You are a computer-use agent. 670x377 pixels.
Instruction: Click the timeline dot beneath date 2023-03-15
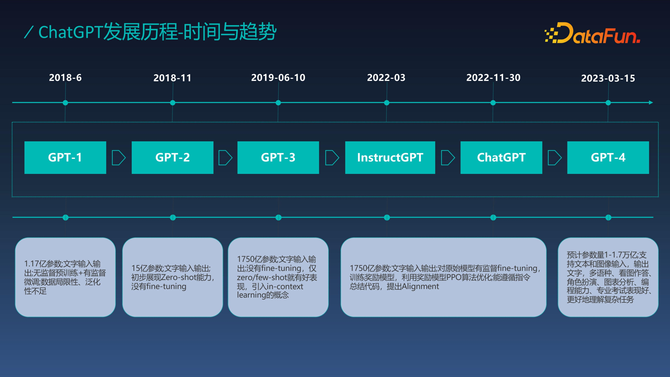pyautogui.click(x=608, y=103)
